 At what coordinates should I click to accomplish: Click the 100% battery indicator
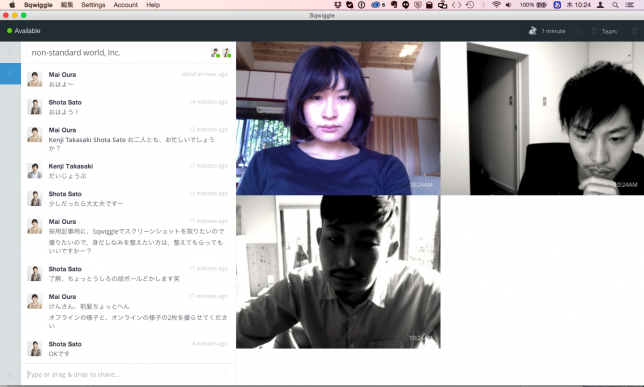[x=533, y=5]
